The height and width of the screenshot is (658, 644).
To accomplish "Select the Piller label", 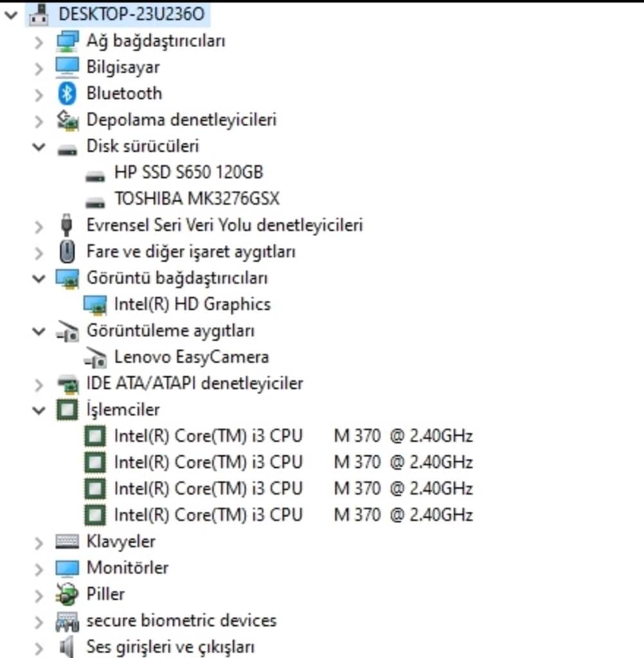I will (105, 594).
